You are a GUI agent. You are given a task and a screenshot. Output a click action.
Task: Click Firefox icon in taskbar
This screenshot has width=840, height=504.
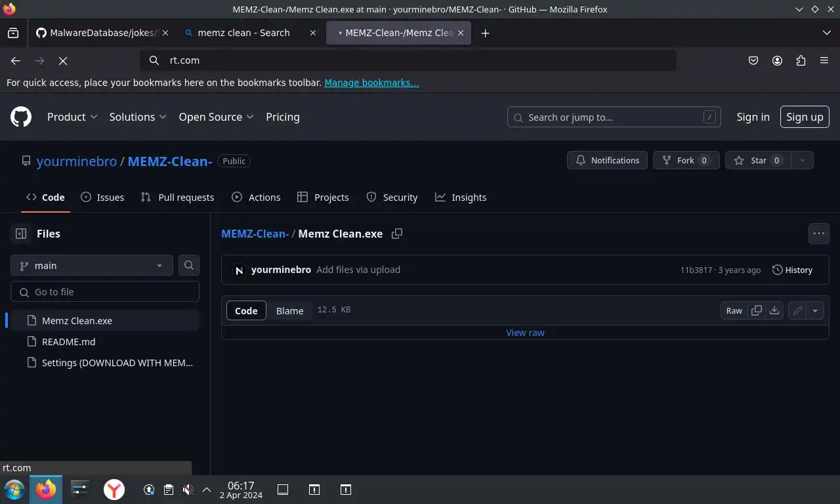coord(46,490)
